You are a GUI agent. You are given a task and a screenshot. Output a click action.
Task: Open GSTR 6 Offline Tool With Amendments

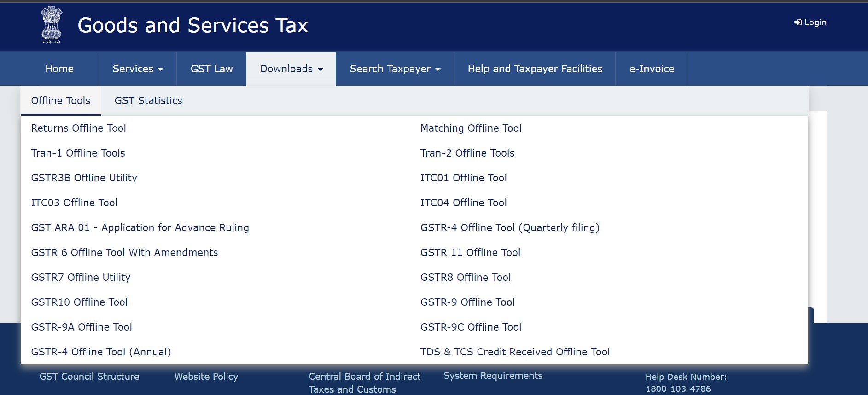pyautogui.click(x=124, y=252)
